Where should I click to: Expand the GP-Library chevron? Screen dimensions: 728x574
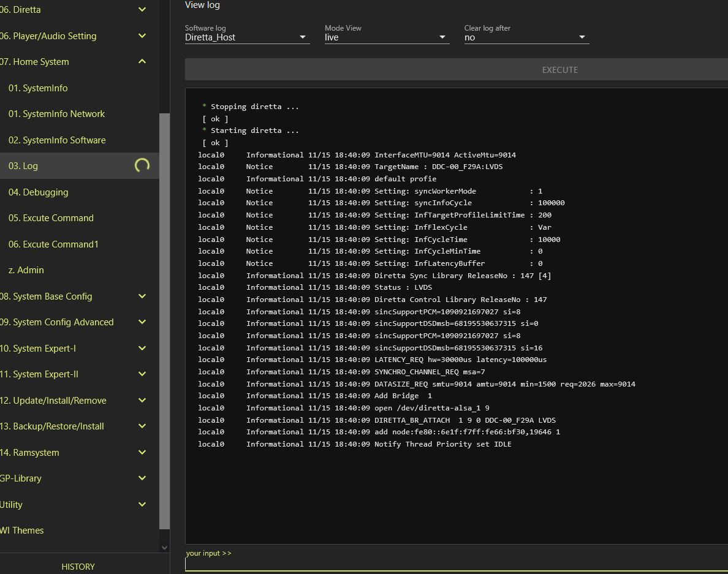[142, 478]
